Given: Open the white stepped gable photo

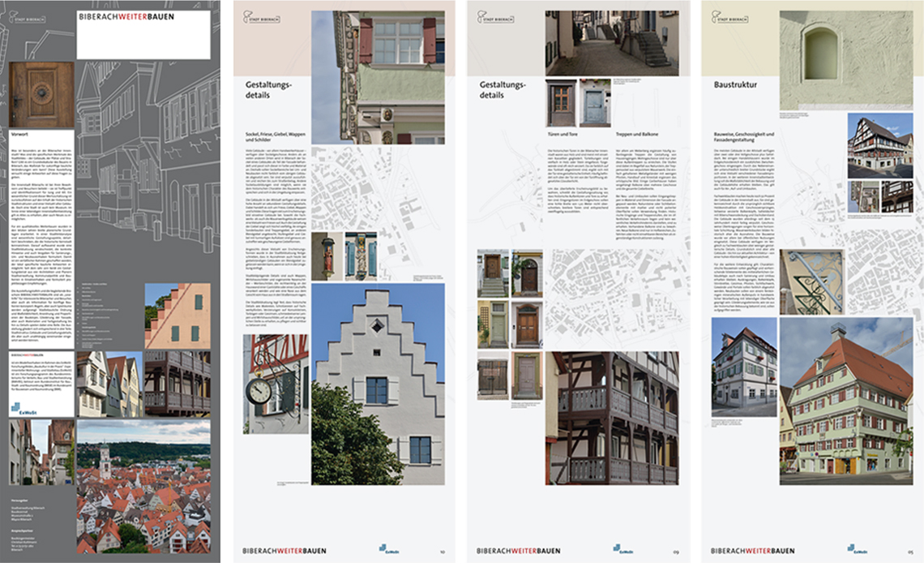Looking at the screenshot, I should point(378,384).
